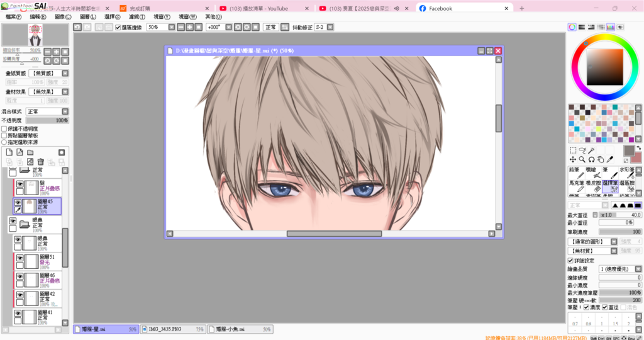644x340 pixels.
Task: Pick the lasso selection tool
Action: (582, 150)
